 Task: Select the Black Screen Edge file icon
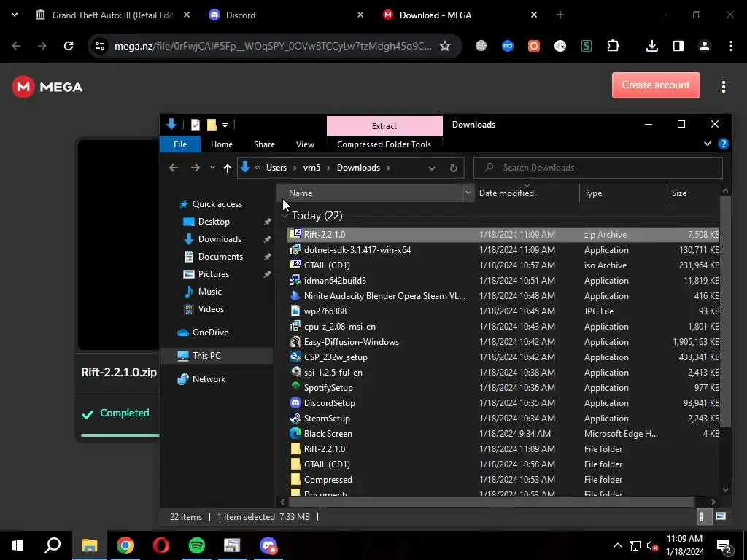pos(295,433)
